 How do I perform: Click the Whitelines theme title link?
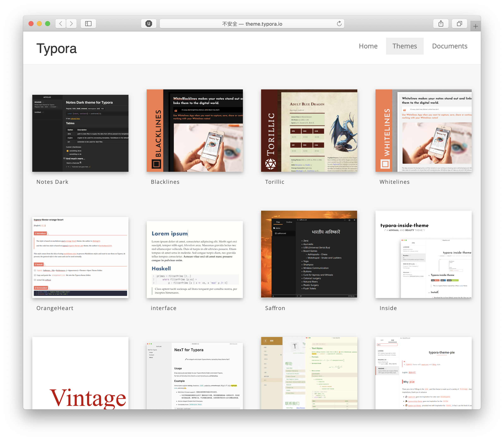click(394, 182)
